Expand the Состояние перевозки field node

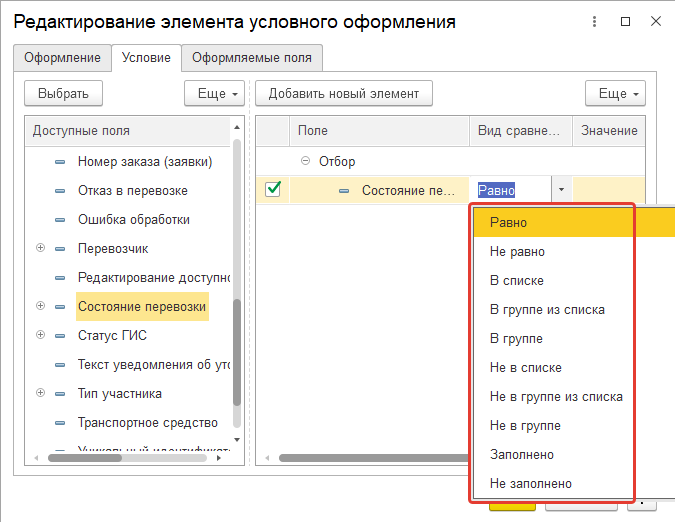40,306
